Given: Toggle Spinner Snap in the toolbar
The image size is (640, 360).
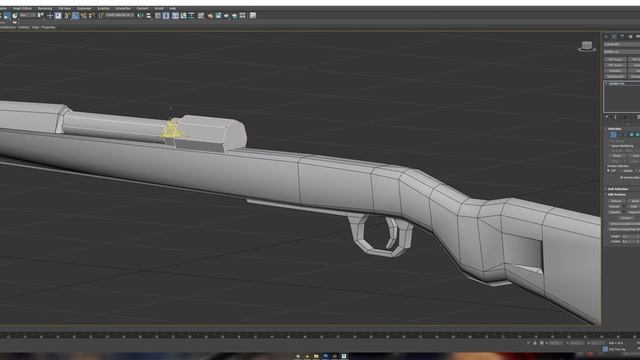Looking at the screenshot, I should pyautogui.click(x=91, y=16).
